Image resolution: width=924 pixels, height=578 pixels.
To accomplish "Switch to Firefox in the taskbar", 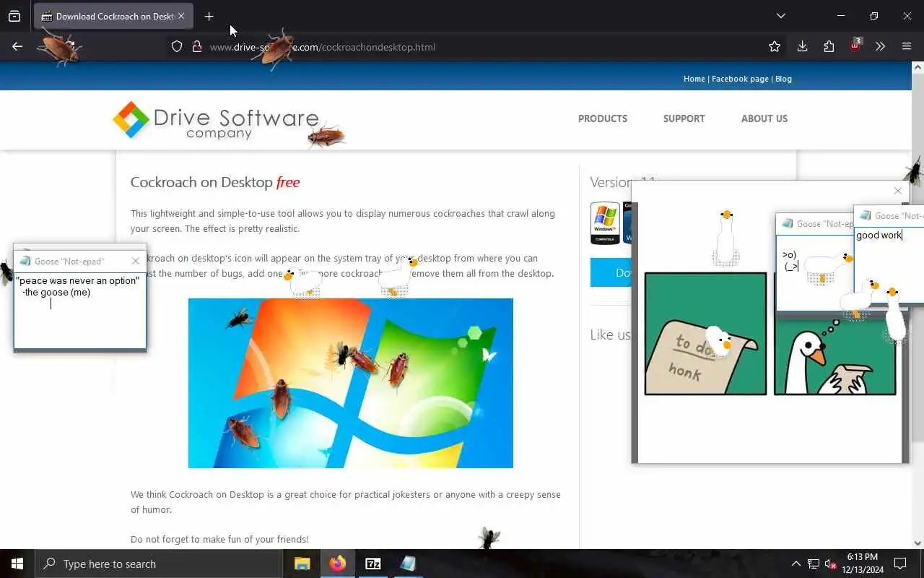I will click(338, 564).
